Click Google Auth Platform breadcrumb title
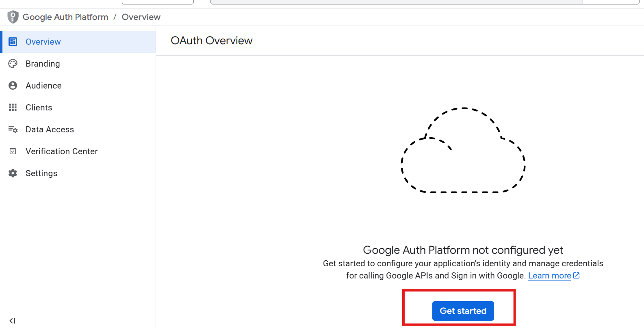This screenshot has width=644, height=328. tap(65, 17)
